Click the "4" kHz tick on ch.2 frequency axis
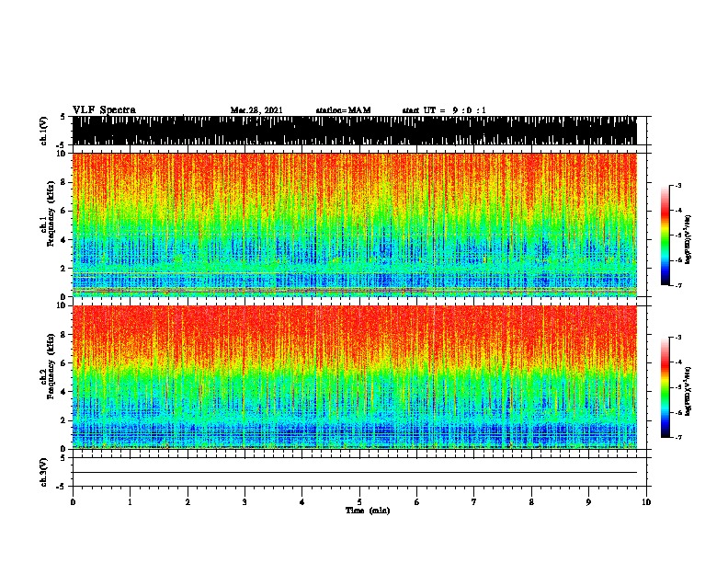Viewport: 728px width, 563px height. click(65, 392)
